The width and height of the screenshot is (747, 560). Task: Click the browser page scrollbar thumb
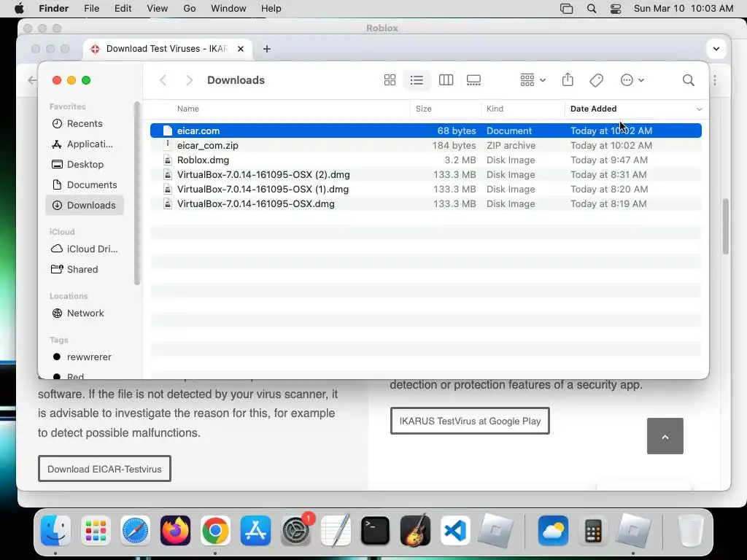[x=726, y=226]
